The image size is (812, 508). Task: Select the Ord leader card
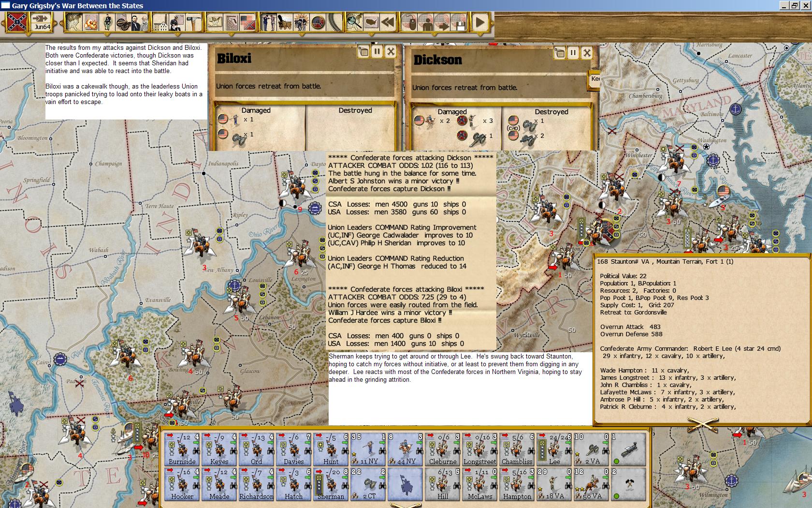tap(257, 449)
